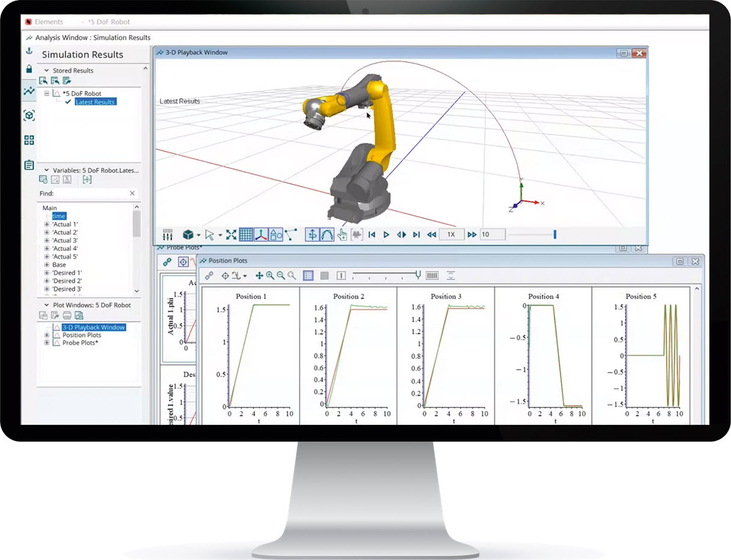Jump to last frame of the animation
Viewport: 731px width, 560px height.
pos(416,235)
